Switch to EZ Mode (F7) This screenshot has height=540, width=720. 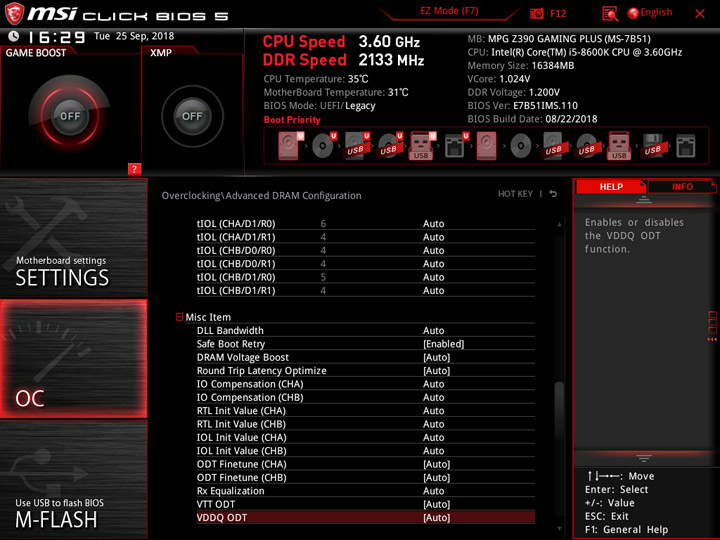tap(449, 11)
